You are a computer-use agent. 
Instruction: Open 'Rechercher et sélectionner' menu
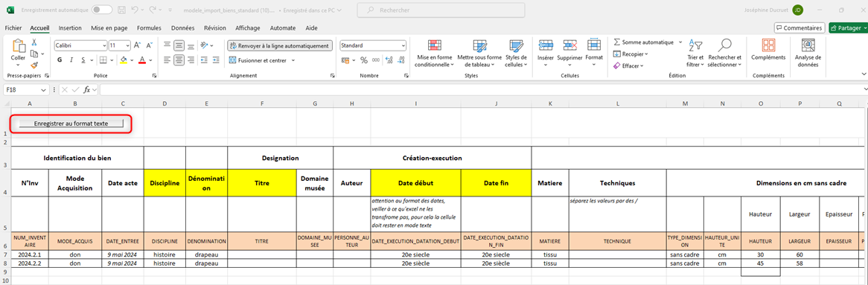pos(724,54)
